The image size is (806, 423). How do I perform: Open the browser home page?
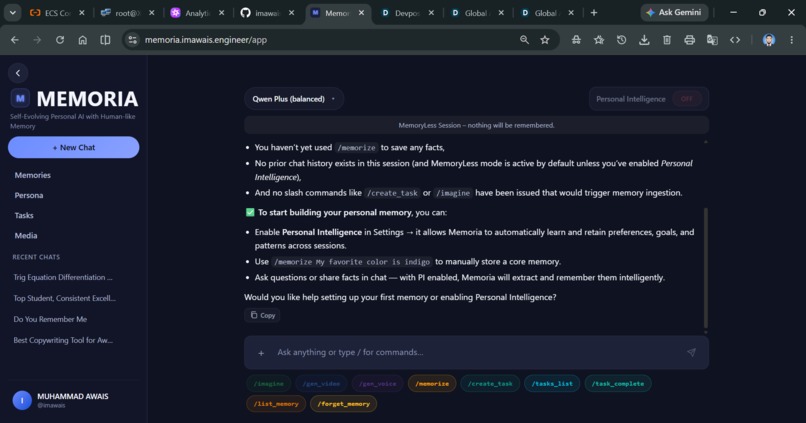point(83,40)
